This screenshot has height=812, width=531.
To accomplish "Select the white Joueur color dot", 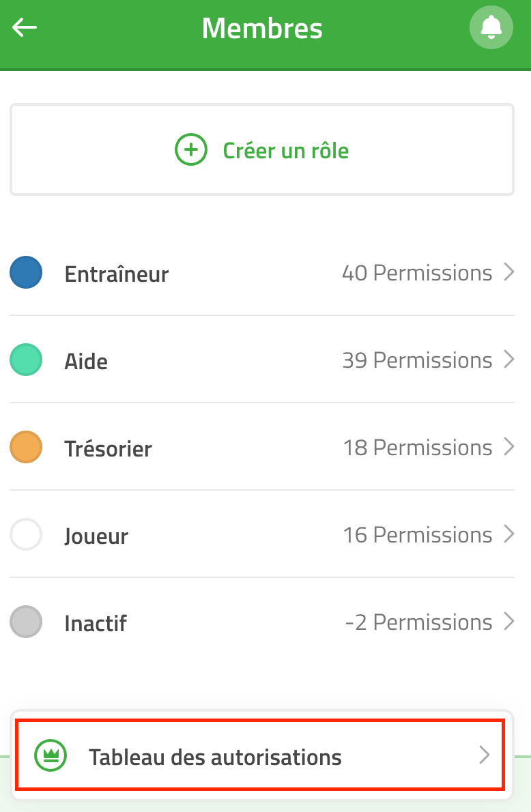I will pos(26,534).
